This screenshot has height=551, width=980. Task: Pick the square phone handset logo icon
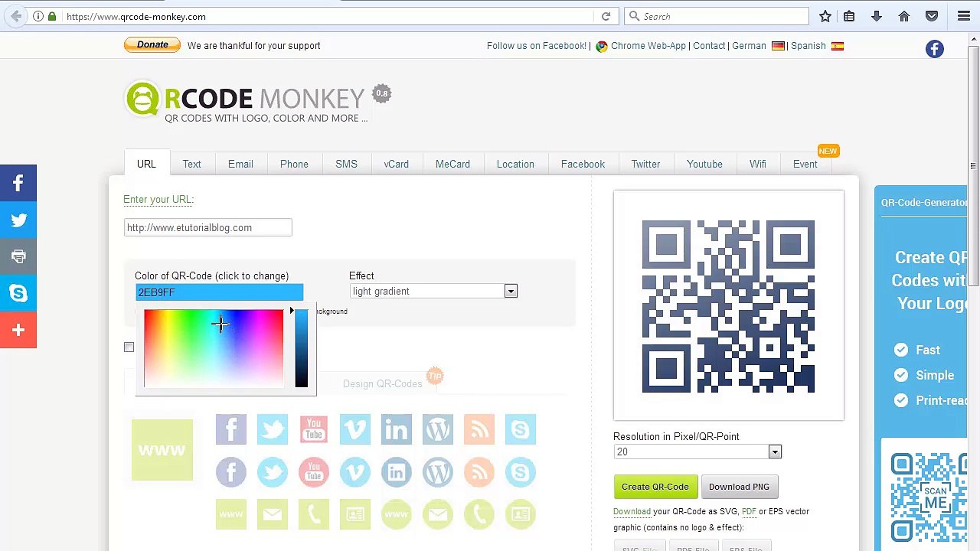(x=313, y=514)
